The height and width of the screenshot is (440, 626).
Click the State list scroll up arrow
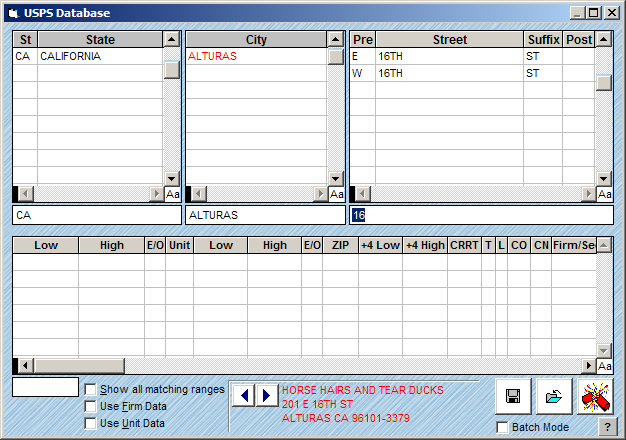coord(172,40)
